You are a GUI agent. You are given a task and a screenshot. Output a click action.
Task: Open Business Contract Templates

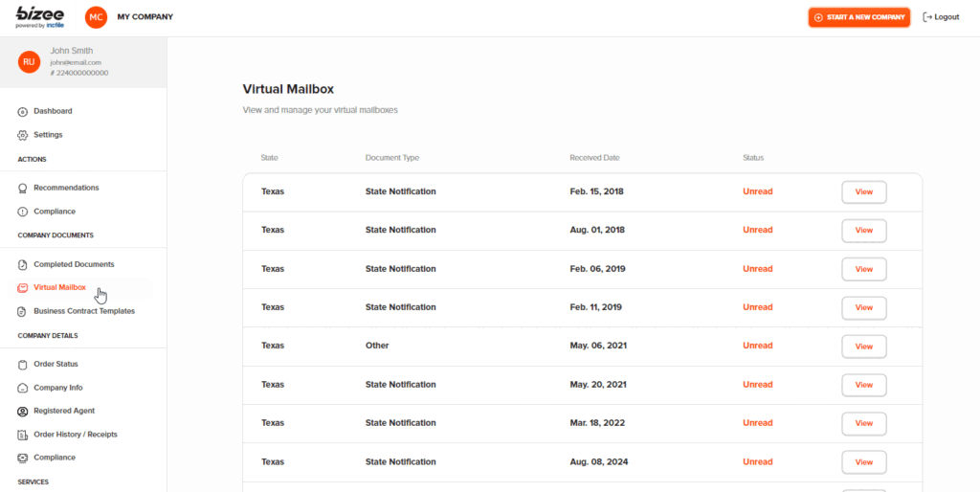tap(84, 311)
